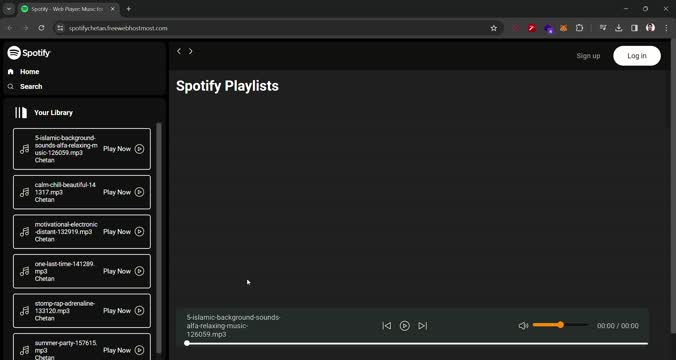Open the browser tab search dropdown
Screen dimensions: 676x360
point(9,9)
